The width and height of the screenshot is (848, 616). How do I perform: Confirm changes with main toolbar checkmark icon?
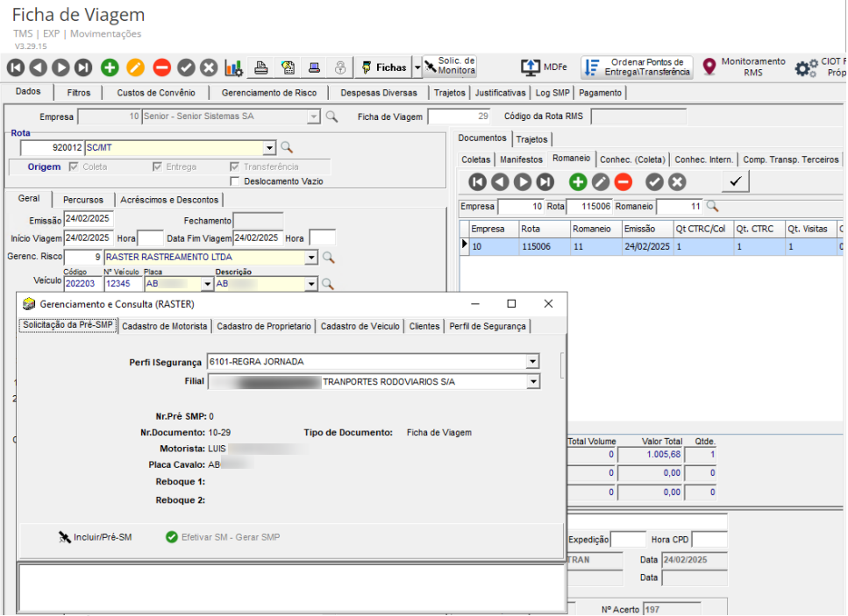pyautogui.click(x=186, y=67)
